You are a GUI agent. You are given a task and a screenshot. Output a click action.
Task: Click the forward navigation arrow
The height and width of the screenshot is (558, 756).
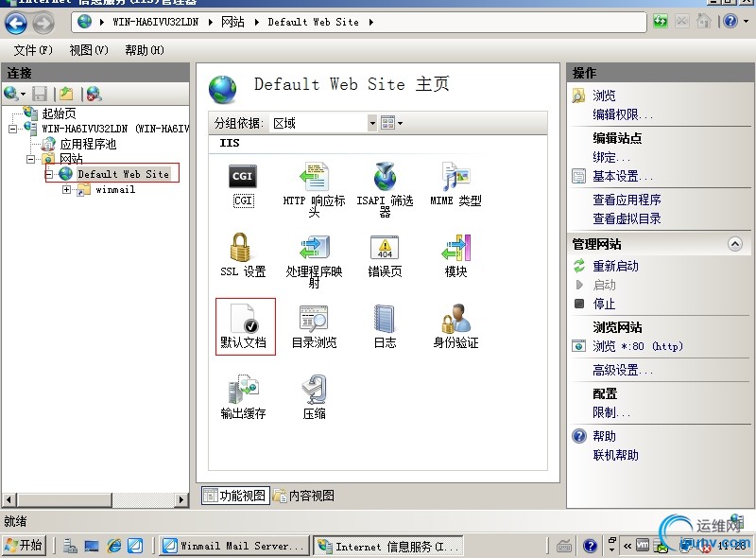pos(43,23)
